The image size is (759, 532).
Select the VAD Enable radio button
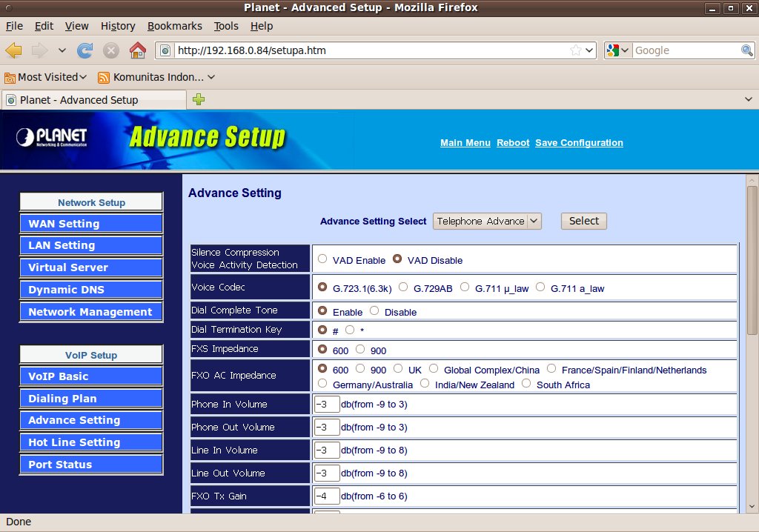pos(322,259)
